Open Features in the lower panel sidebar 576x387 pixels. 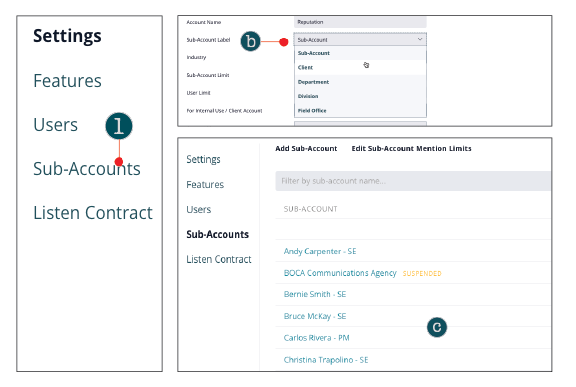pos(205,184)
